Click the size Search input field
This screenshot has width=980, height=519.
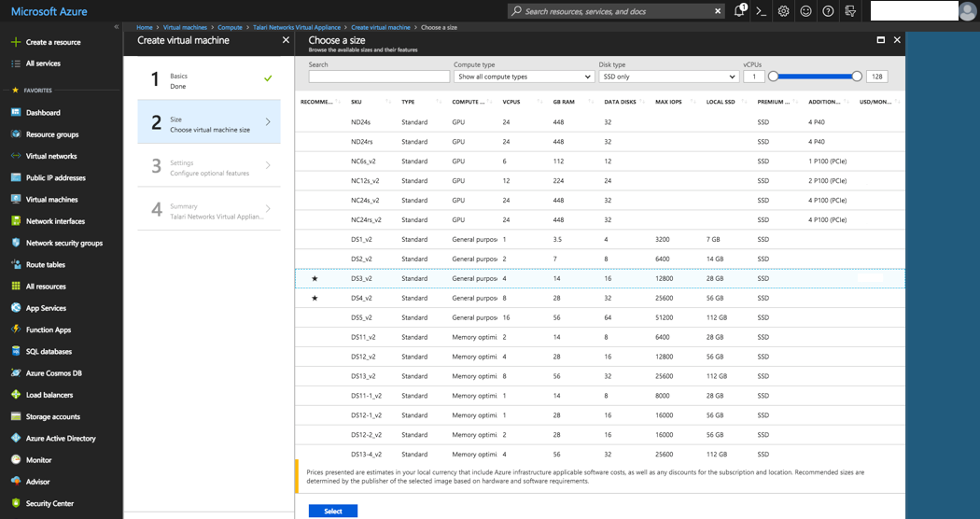click(x=379, y=77)
